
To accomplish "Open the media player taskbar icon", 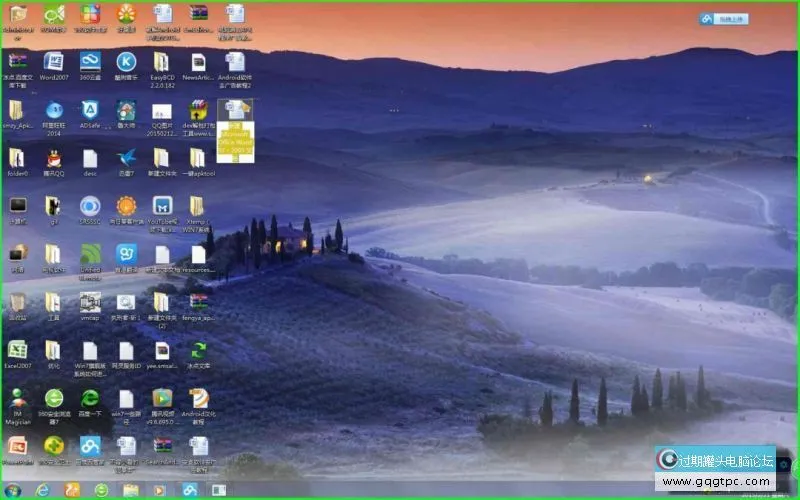I will coord(160,490).
